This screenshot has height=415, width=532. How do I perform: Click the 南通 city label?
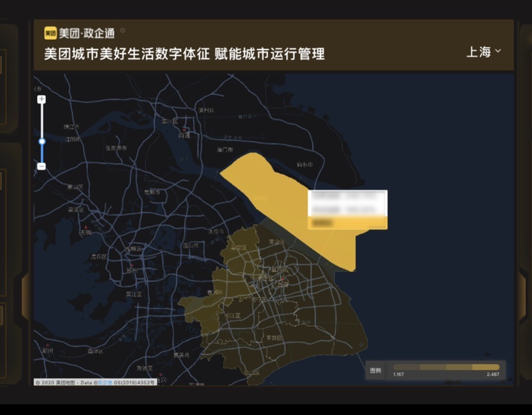184,136
